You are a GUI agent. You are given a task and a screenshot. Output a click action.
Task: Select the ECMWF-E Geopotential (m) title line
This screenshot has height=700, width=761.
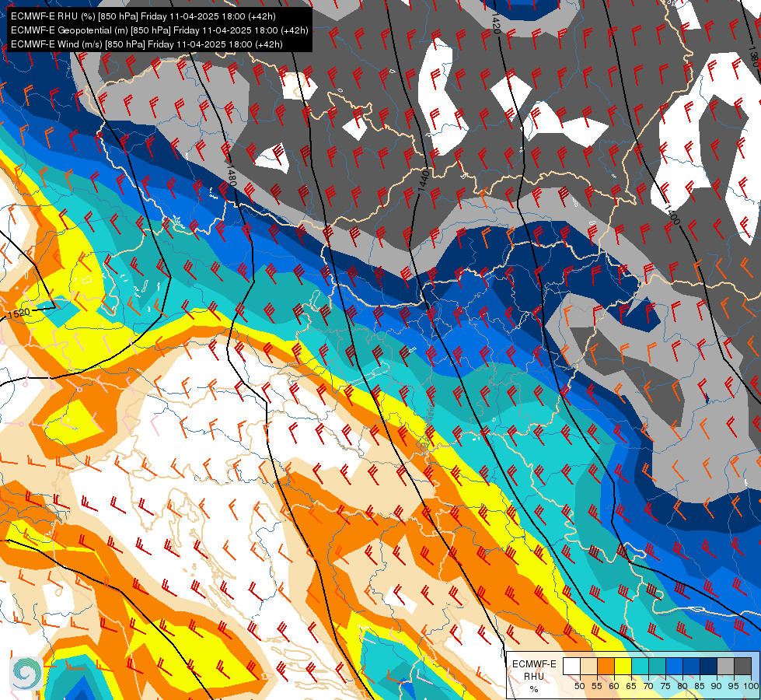[159, 30]
